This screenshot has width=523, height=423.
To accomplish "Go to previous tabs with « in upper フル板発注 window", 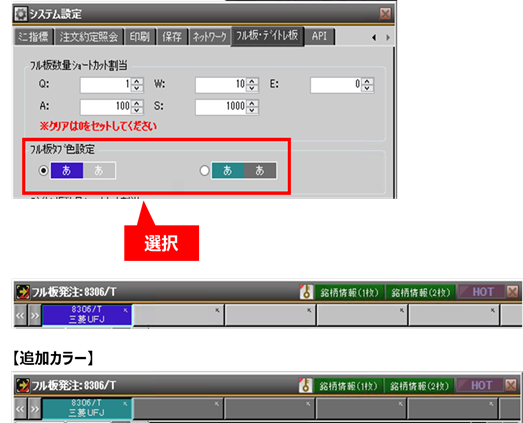I will 20,315.
